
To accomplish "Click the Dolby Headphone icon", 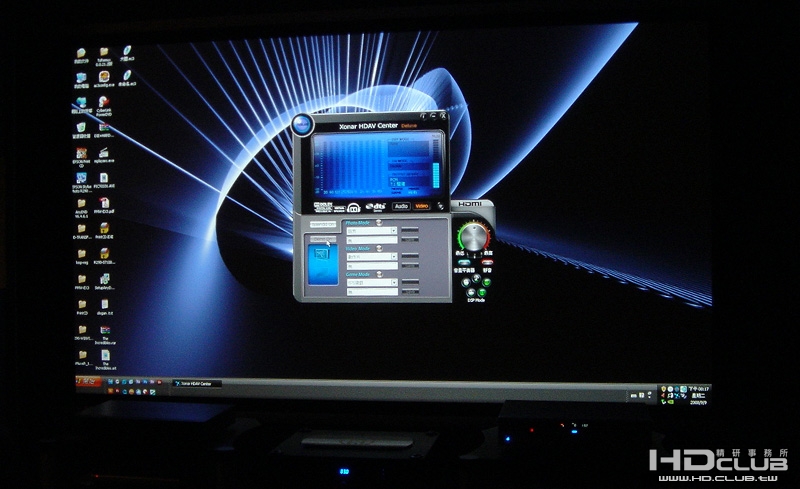I will pos(354,207).
